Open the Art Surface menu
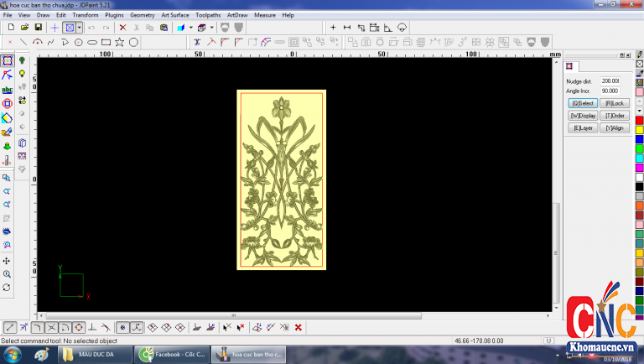This screenshot has width=644, height=364. click(175, 15)
